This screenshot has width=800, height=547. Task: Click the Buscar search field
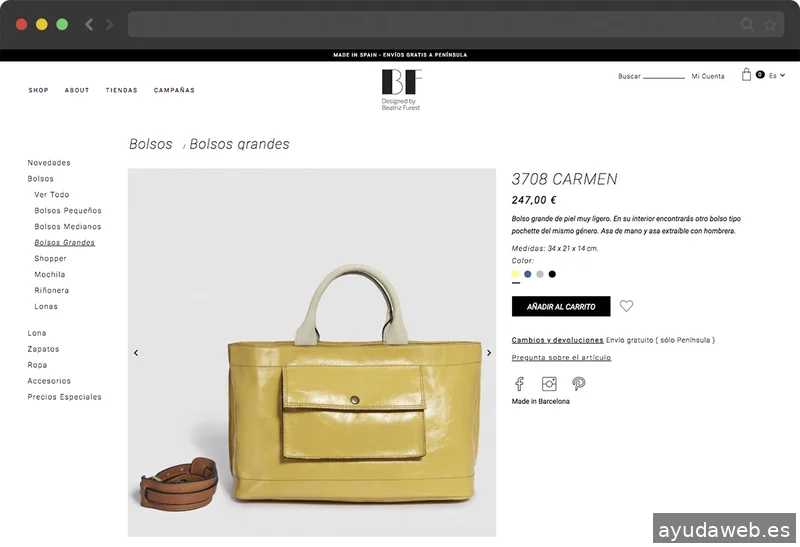pos(664,76)
